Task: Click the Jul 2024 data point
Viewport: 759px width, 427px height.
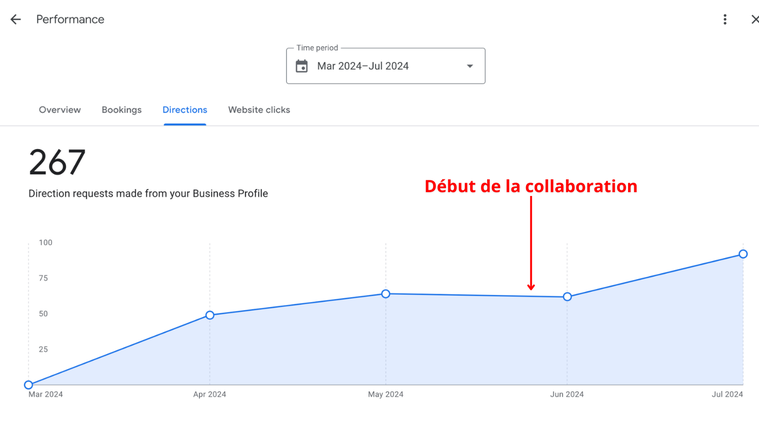Action: pos(743,254)
